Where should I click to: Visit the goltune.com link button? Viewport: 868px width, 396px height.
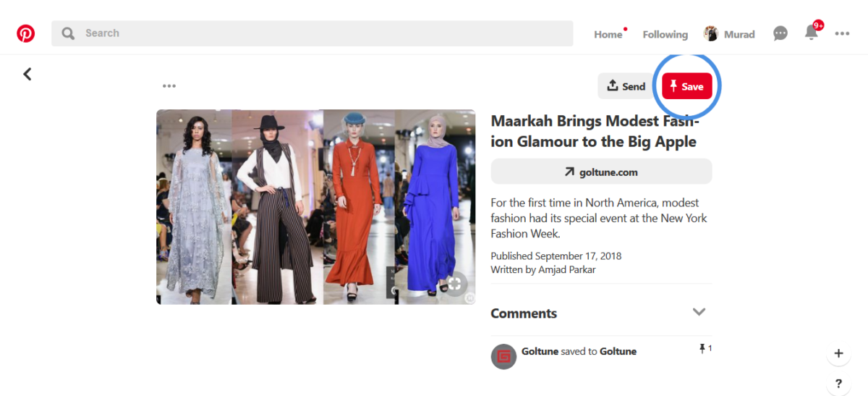click(x=601, y=172)
